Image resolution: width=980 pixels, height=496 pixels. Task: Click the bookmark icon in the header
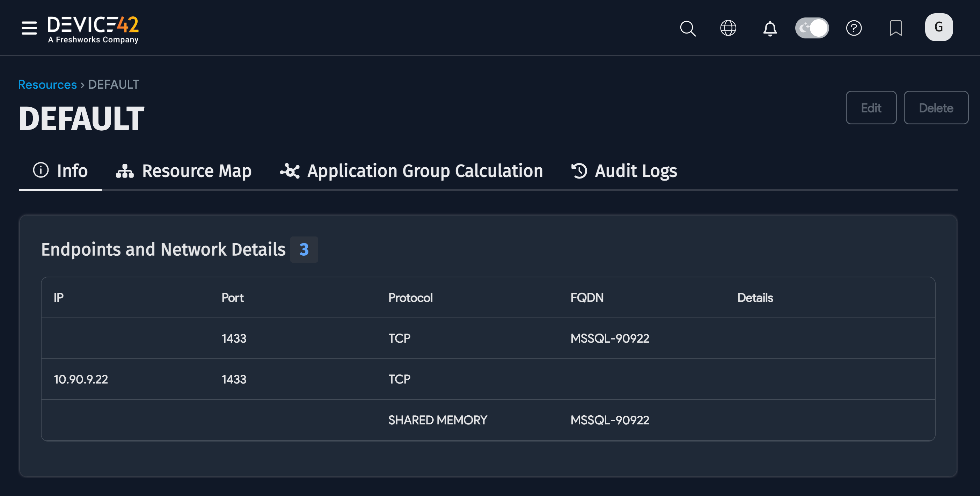click(896, 28)
